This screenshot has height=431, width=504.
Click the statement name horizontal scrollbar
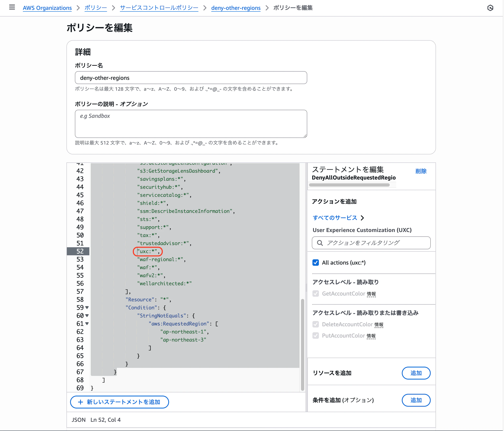click(349, 185)
